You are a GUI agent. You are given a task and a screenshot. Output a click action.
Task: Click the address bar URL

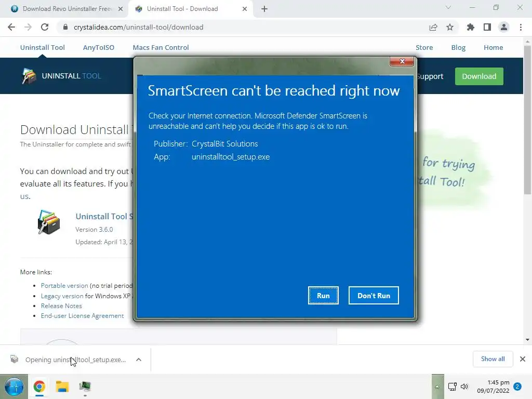(138, 27)
